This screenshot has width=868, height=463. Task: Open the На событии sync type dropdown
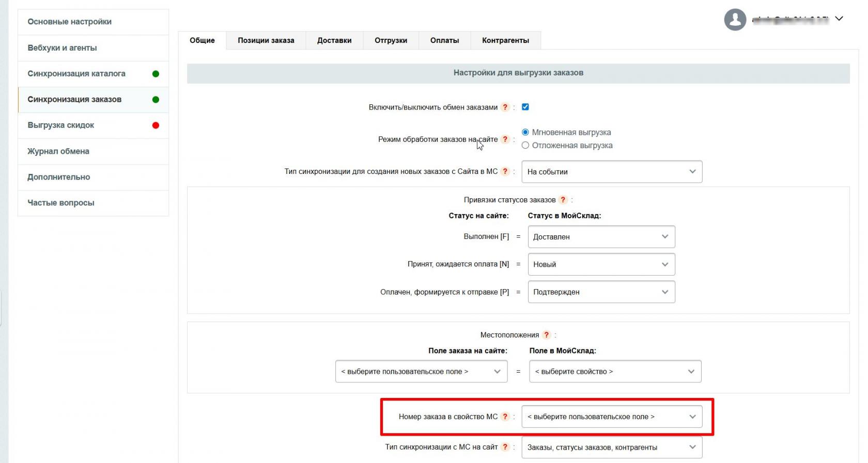click(x=612, y=172)
